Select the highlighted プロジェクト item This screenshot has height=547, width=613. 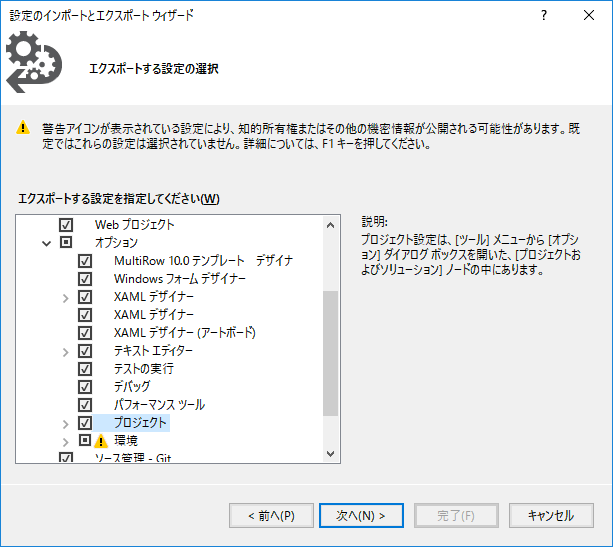tap(140, 423)
